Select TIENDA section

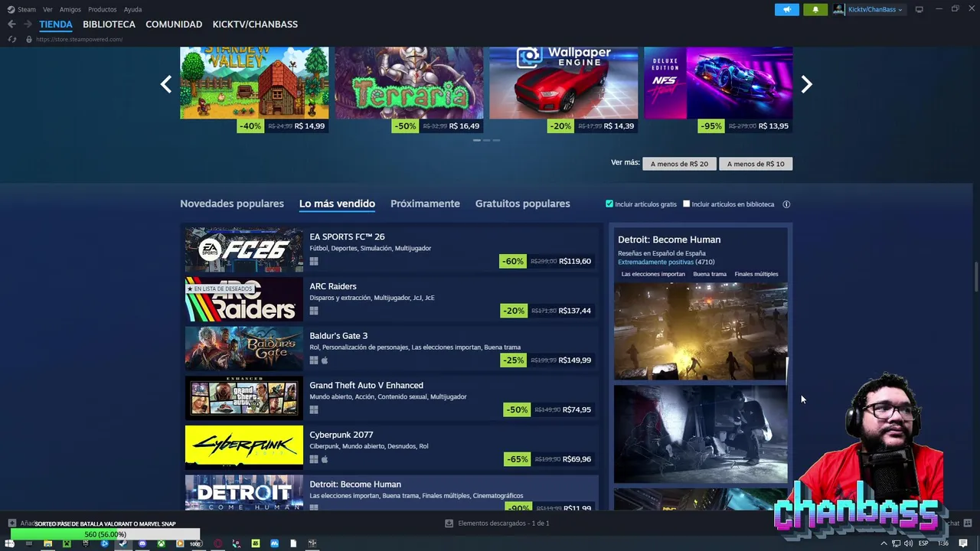[x=56, y=24]
